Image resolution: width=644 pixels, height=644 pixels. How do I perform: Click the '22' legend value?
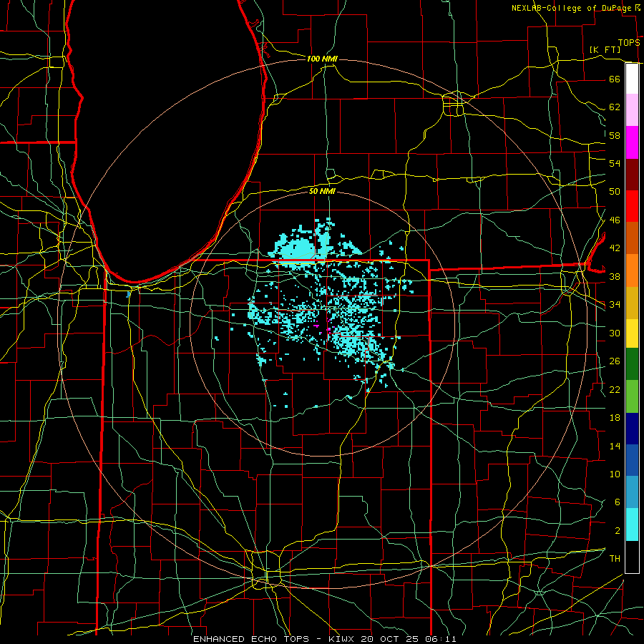pos(615,389)
